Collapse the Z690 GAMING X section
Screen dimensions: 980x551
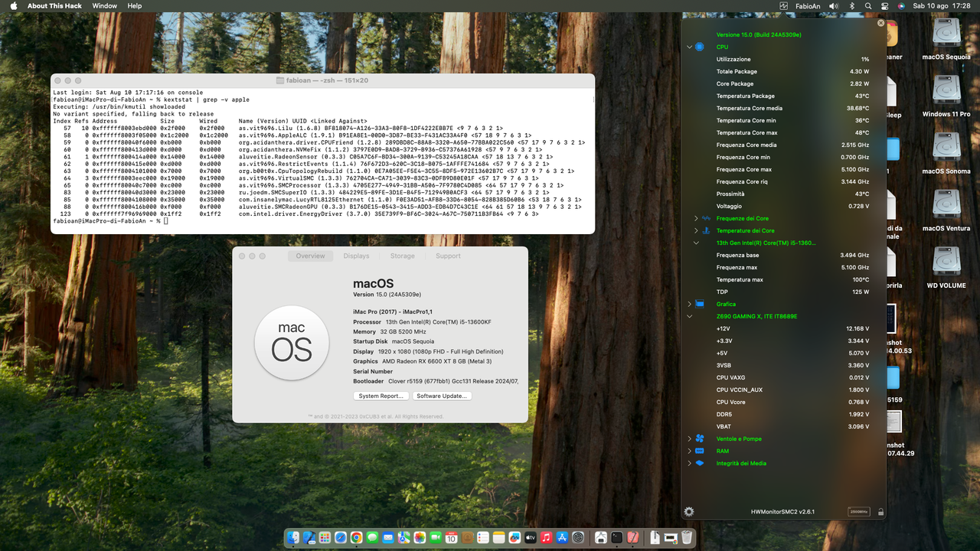689,316
